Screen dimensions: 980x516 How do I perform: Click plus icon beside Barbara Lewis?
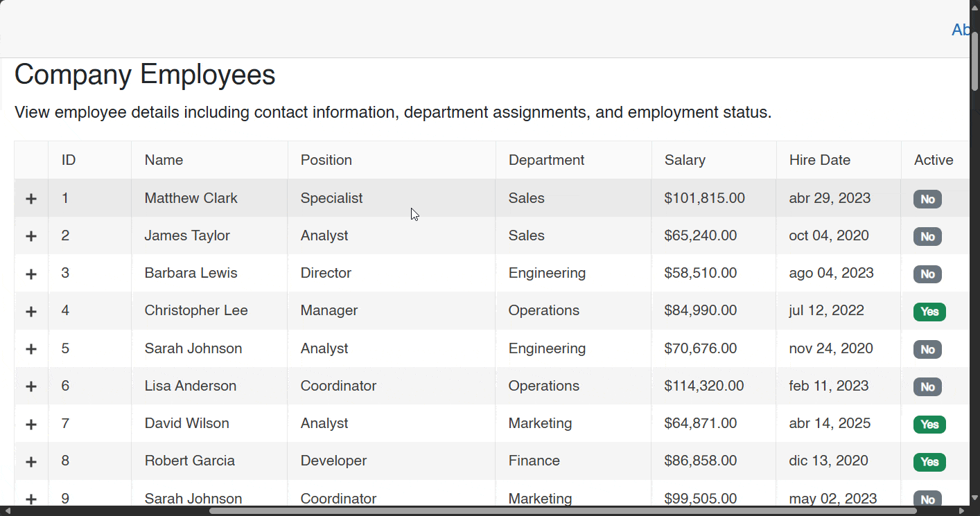click(31, 274)
